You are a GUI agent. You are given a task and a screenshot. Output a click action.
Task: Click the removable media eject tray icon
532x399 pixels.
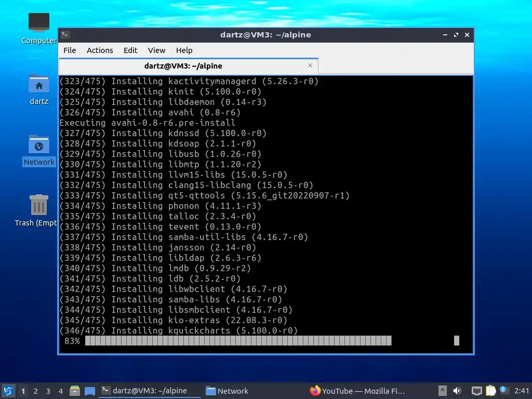443,391
